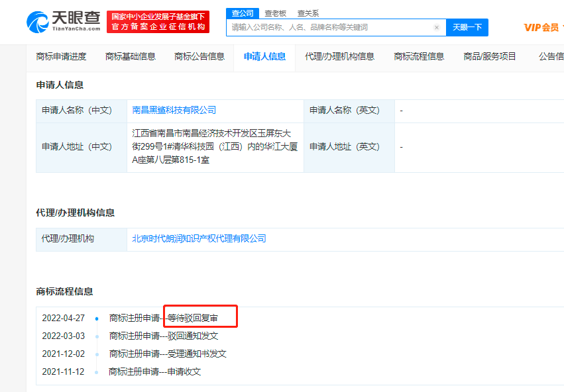Click the red 官方备案企业征信机构 banner
The height and width of the screenshot is (392, 564).
(x=158, y=22)
